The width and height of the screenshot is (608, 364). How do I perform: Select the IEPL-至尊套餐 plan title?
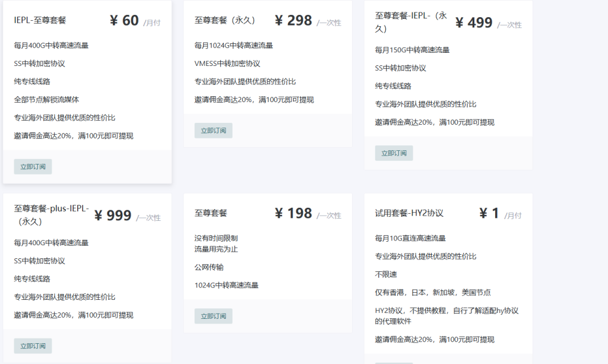click(40, 20)
